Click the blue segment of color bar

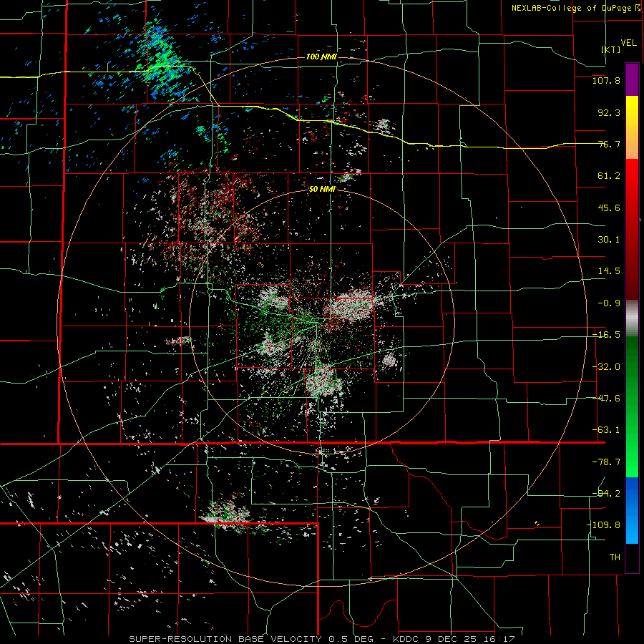click(x=632, y=510)
